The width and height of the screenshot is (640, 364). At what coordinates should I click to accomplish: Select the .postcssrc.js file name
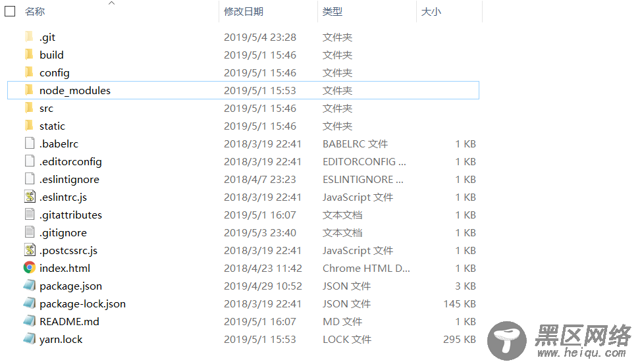(68, 250)
